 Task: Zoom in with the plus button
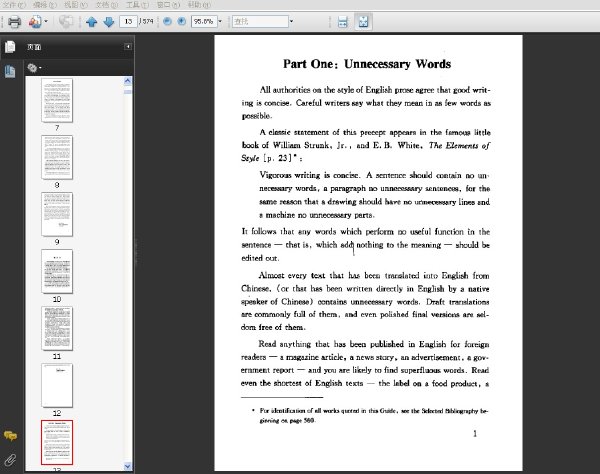(x=182, y=21)
